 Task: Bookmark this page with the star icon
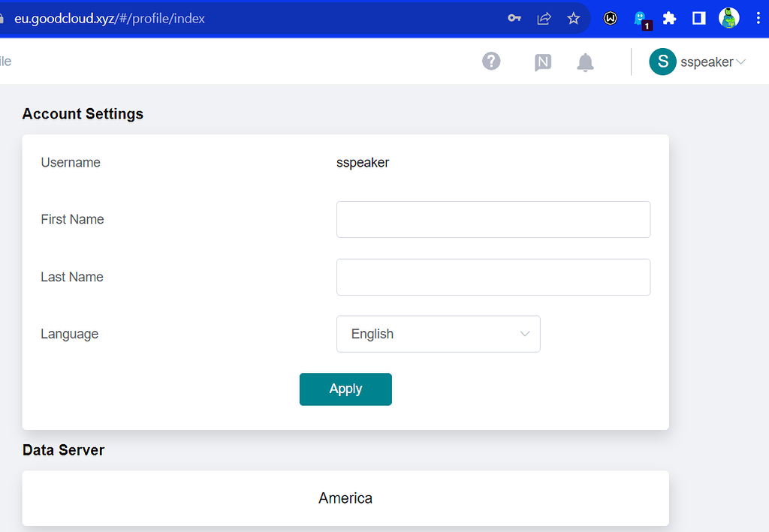(x=573, y=19)
